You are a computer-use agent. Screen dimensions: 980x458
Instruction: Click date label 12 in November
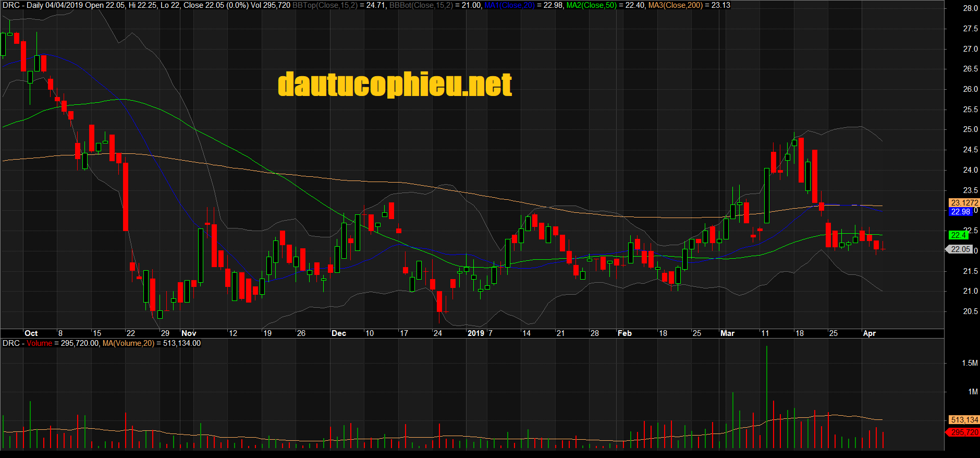point(233,333)
